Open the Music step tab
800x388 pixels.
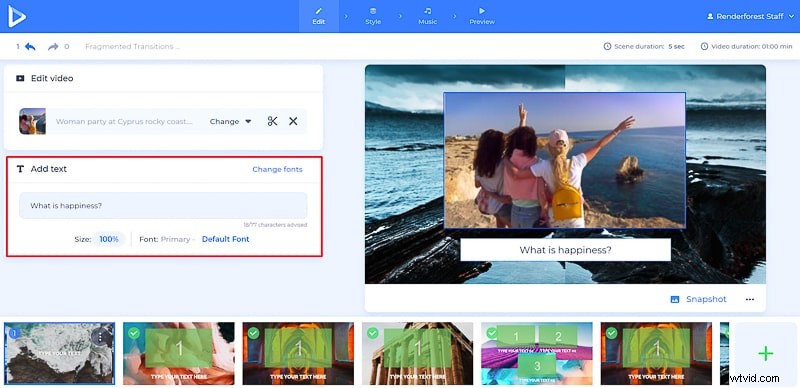click(428, 16)
